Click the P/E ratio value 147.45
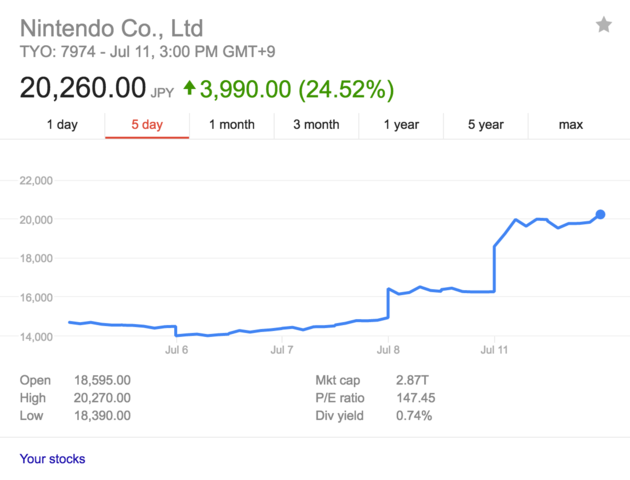630x480 pixels. click(x=389, y=398)
